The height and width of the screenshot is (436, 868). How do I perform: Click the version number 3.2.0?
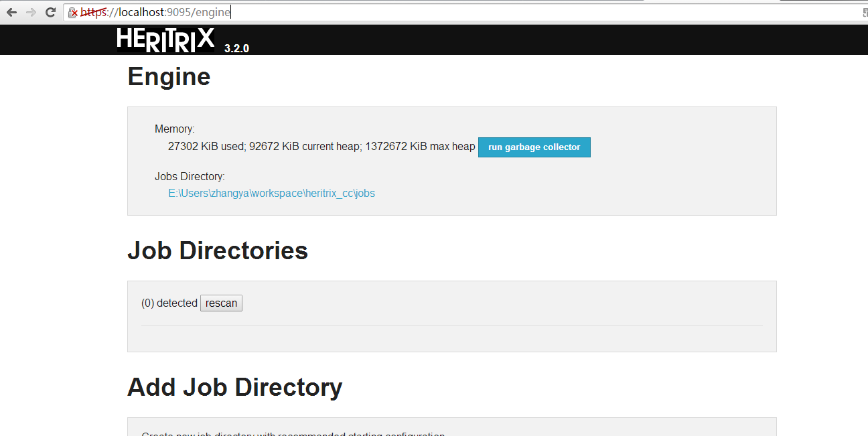click(x=236, y=48)
